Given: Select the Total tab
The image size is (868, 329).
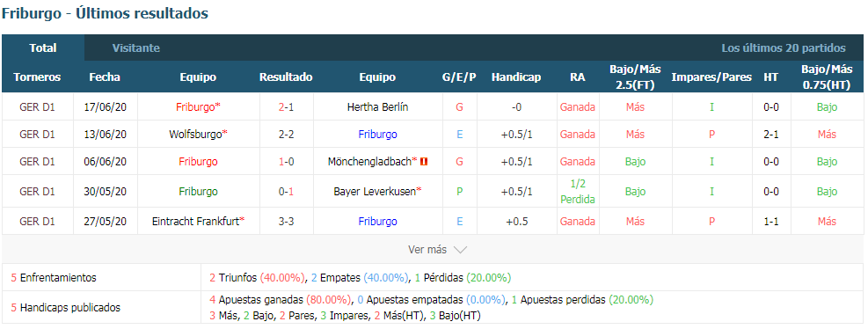Looking at the screenshot, I should coord(43,48).
